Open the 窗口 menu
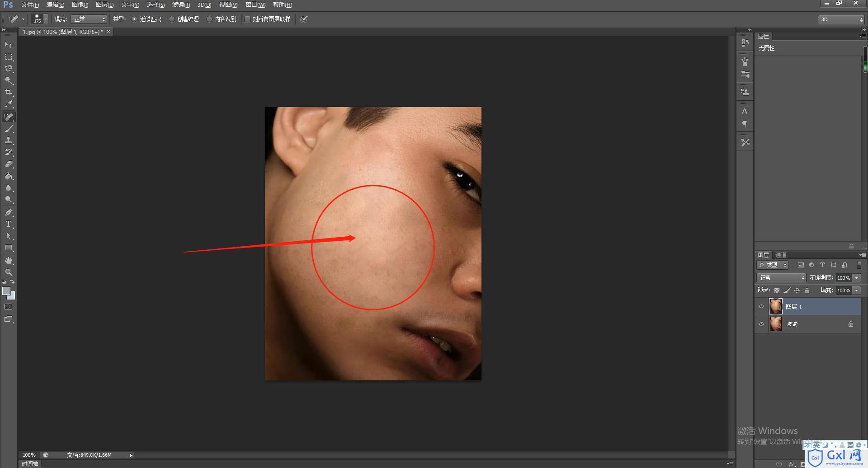This screenshot has height=468, width=868. (255, 5)
